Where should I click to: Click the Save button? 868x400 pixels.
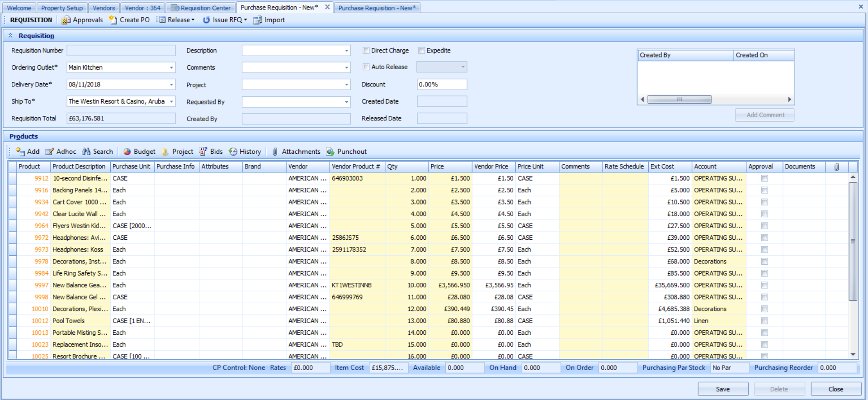coord(722,389)
